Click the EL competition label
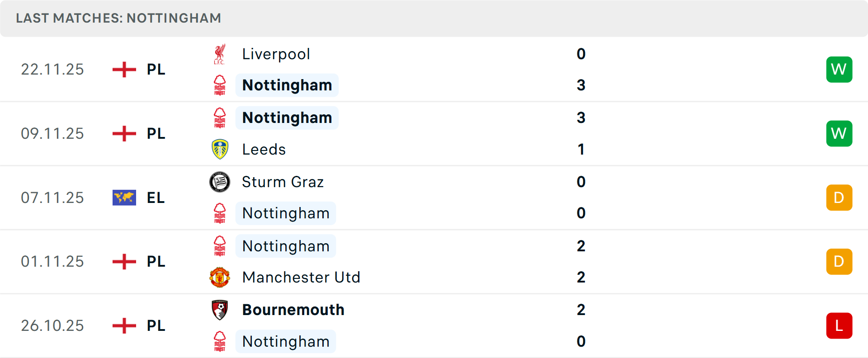Viewport: 868px width, 358px height. (x=156, y=198)
